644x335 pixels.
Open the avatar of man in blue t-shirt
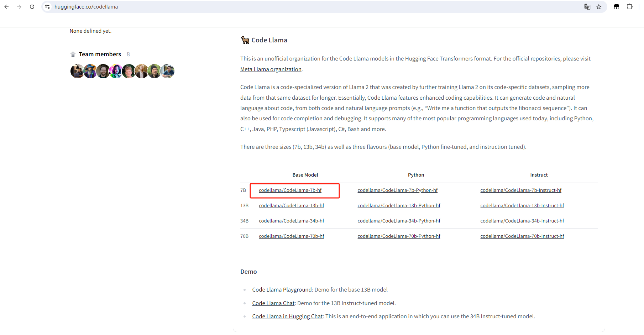pos(167,71)
